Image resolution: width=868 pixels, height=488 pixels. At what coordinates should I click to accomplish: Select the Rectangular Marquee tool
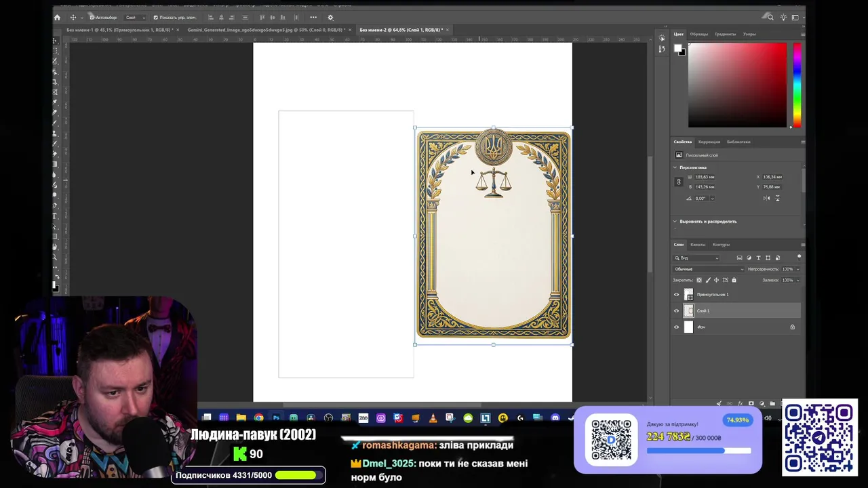point(55,51)
